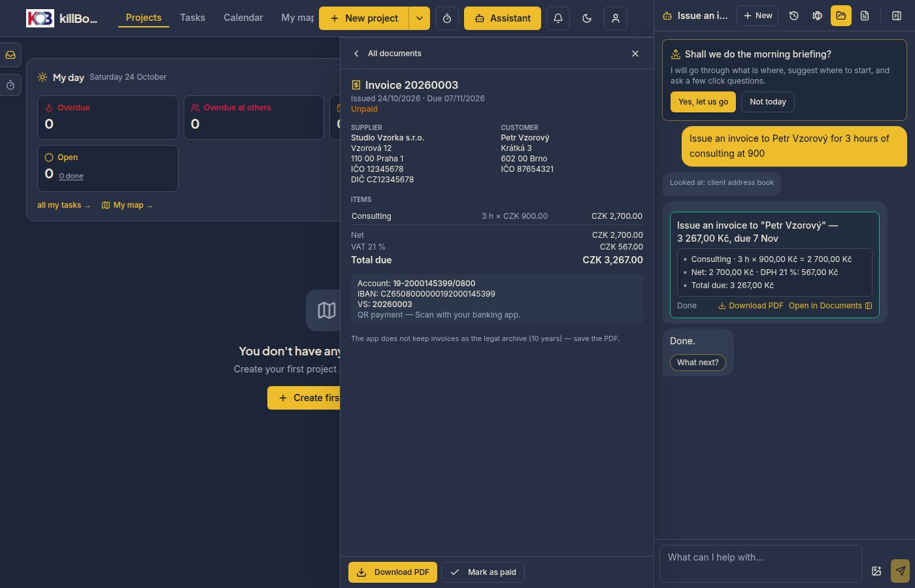Viewport: 915px width, 588px height.
Task: Click the Consulting item row label
Action: [371, 216]
